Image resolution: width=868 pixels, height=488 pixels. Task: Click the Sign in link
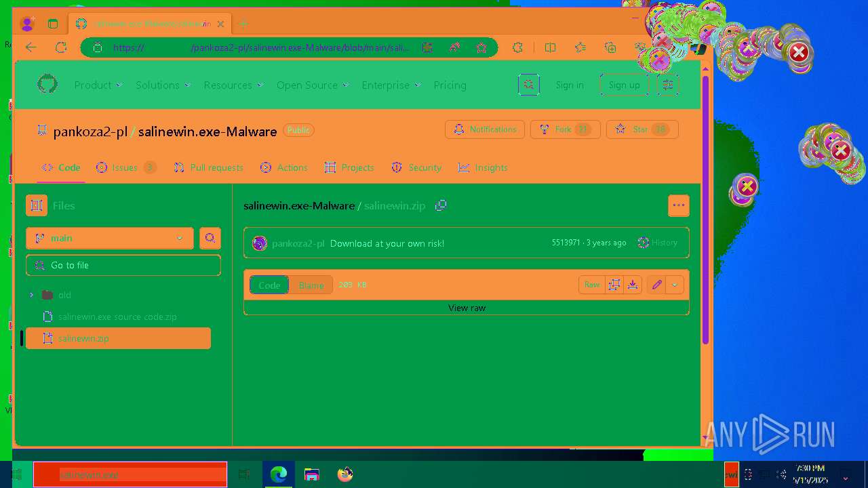point(570,85)
